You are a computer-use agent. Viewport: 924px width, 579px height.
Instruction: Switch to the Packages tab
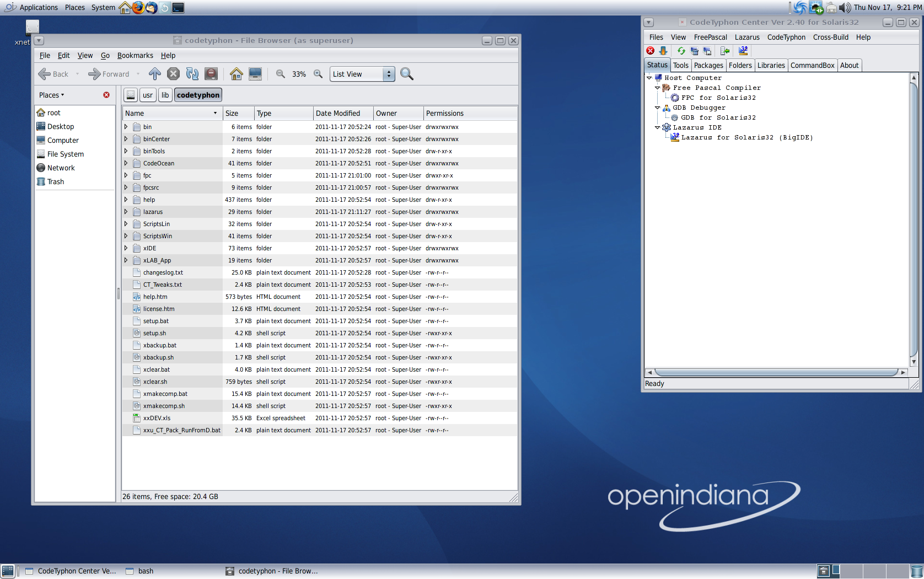click(x=708, y=65)
